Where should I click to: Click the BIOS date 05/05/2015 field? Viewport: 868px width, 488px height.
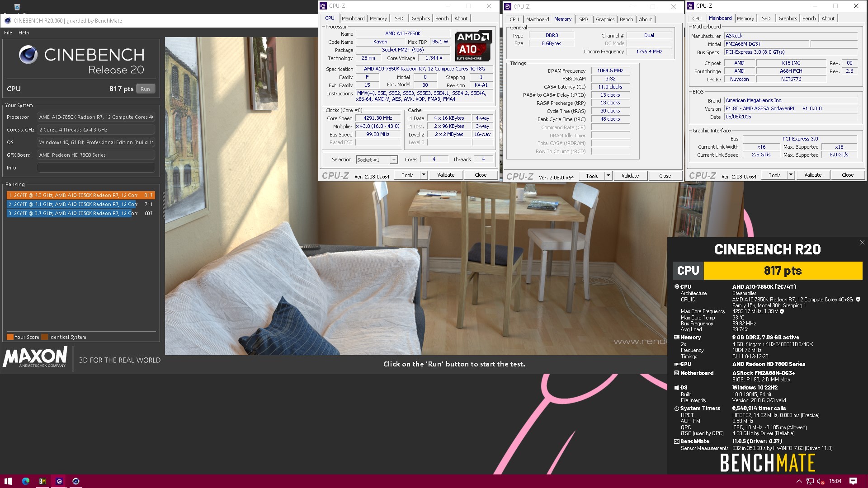click(x=791, y=117)
